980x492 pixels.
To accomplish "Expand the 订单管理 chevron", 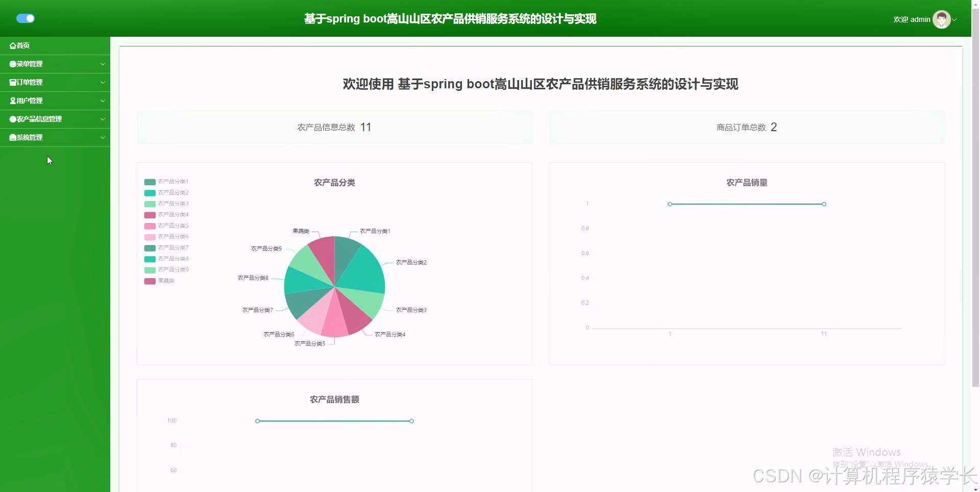I will pos(103,82).
